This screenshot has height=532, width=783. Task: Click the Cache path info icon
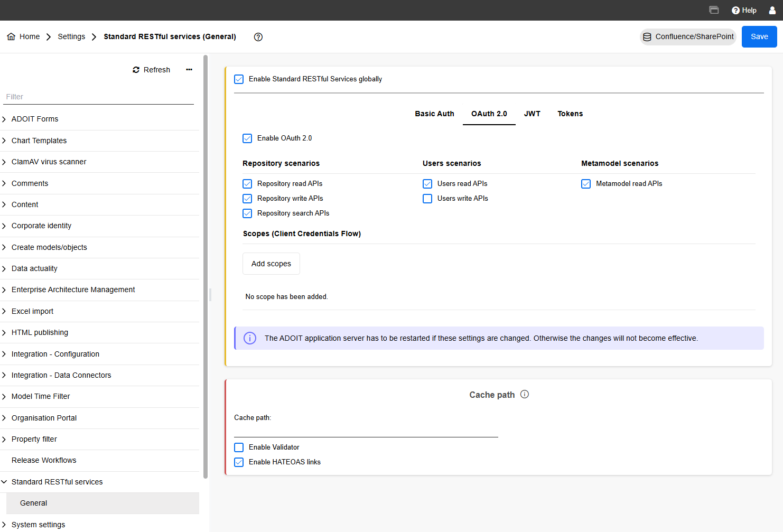pos(525,394)
